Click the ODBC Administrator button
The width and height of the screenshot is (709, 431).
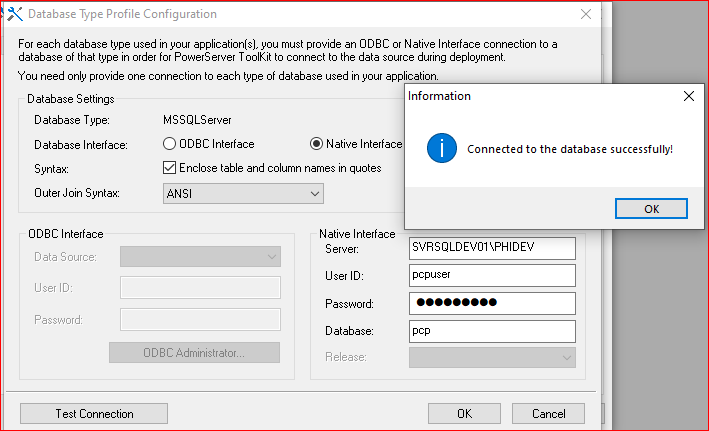point(194,352)
